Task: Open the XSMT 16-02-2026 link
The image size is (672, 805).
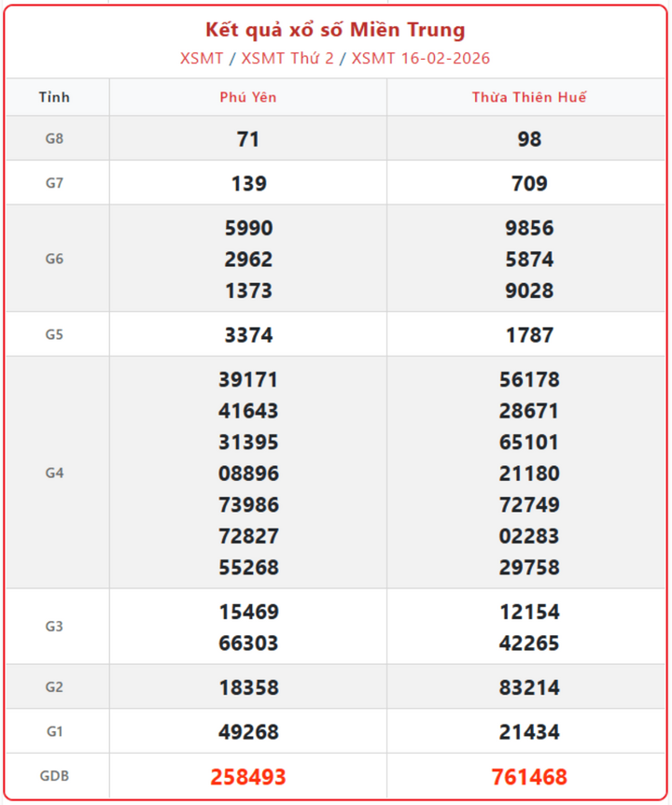Action: 421,58
